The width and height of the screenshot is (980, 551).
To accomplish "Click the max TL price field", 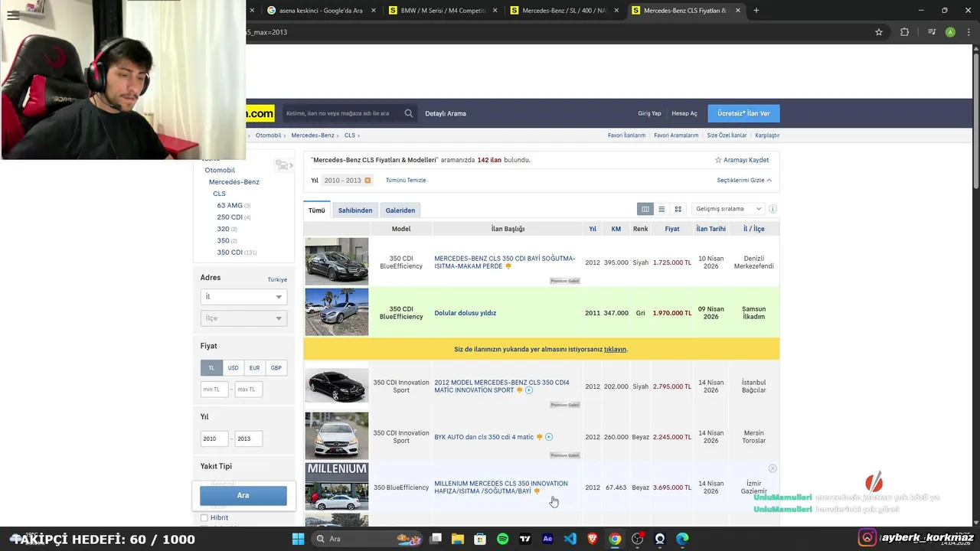I will tap(249, 390).
